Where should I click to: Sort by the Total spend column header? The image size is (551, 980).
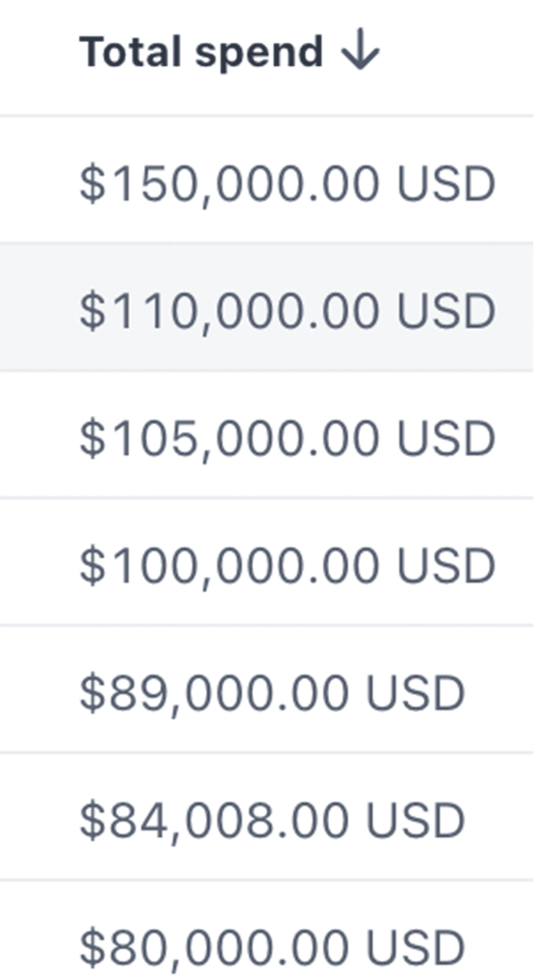tap(201, 53)
